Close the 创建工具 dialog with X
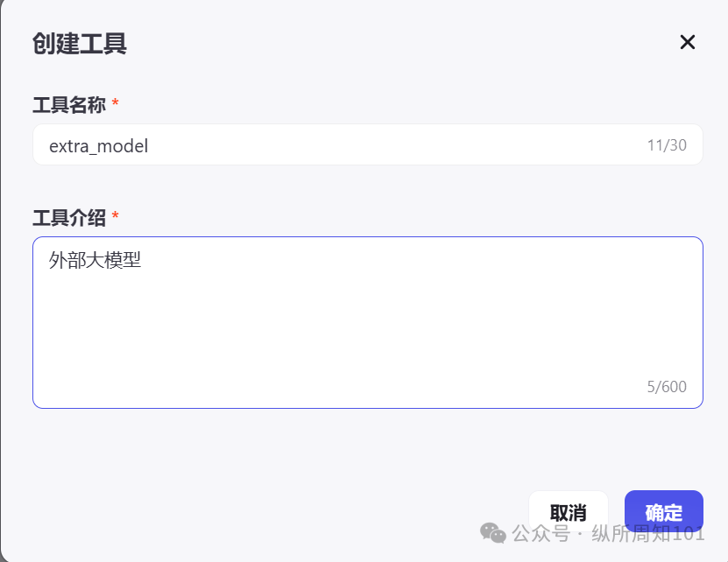The image size is (728, 562). (688, 42)
